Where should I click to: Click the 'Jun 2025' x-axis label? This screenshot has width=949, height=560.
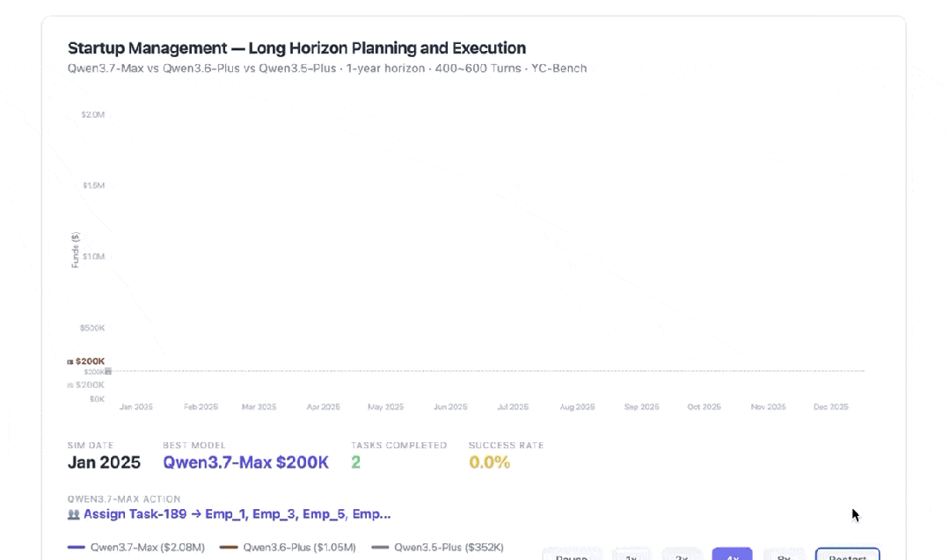450,407
